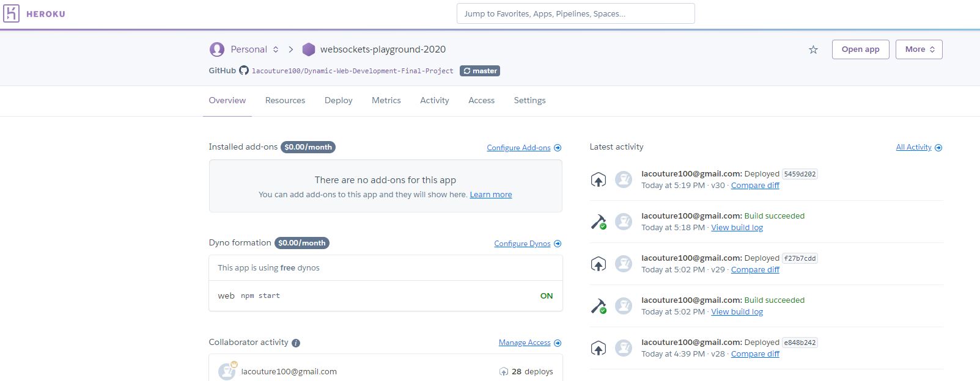Image resolution: width=980 pixels, height=381 pixels.
Task: Click the Collaborator activity info icon
Action: [x=296, y=343]
